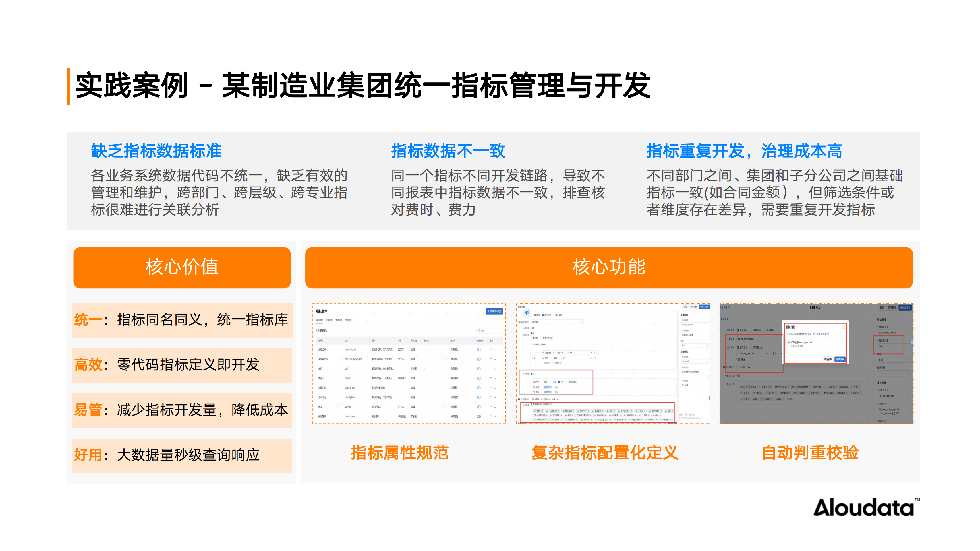Click search magnifier in 指标属性 search box
Screen dimensions: 980x551
479,331
